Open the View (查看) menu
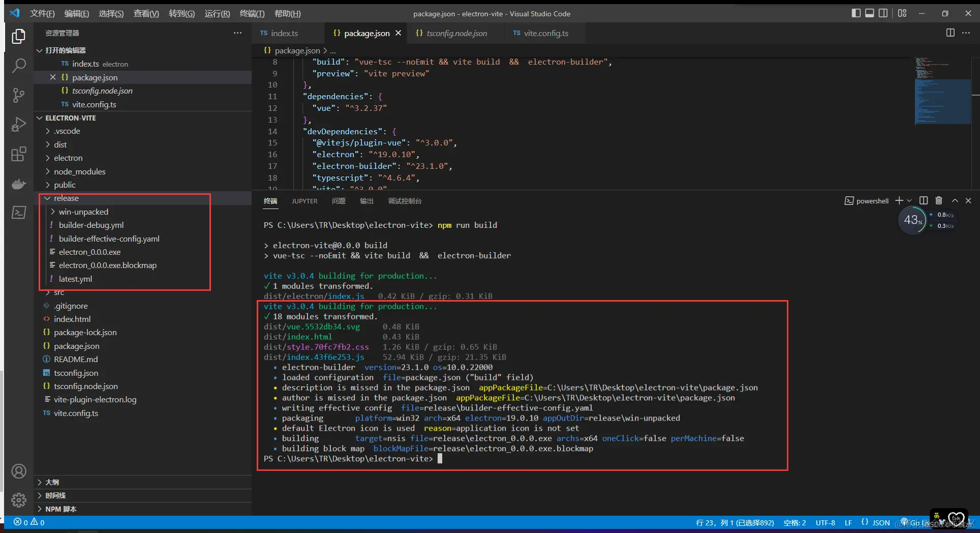Viewport: 980px width, 533px height. (x=146, y=14)
